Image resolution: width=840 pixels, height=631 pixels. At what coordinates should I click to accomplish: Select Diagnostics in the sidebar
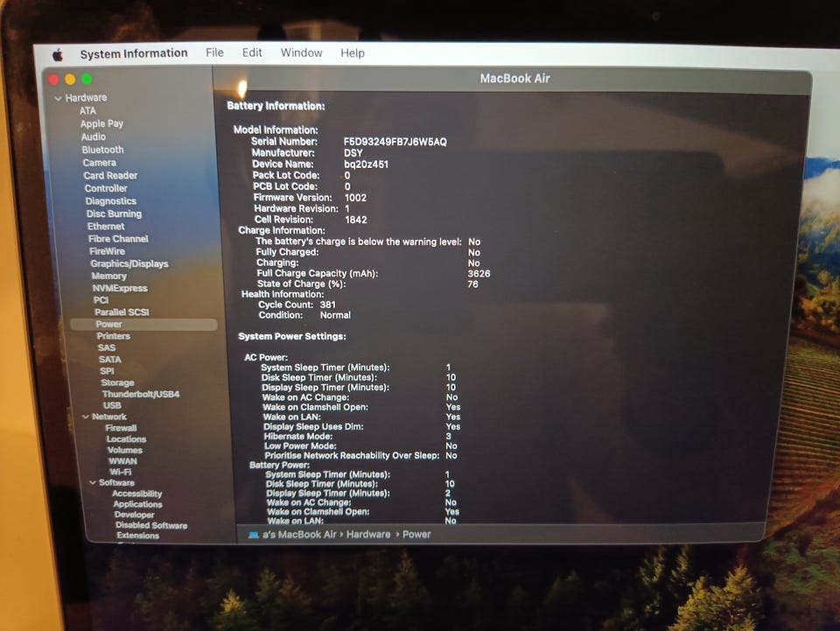pos(111,201)
